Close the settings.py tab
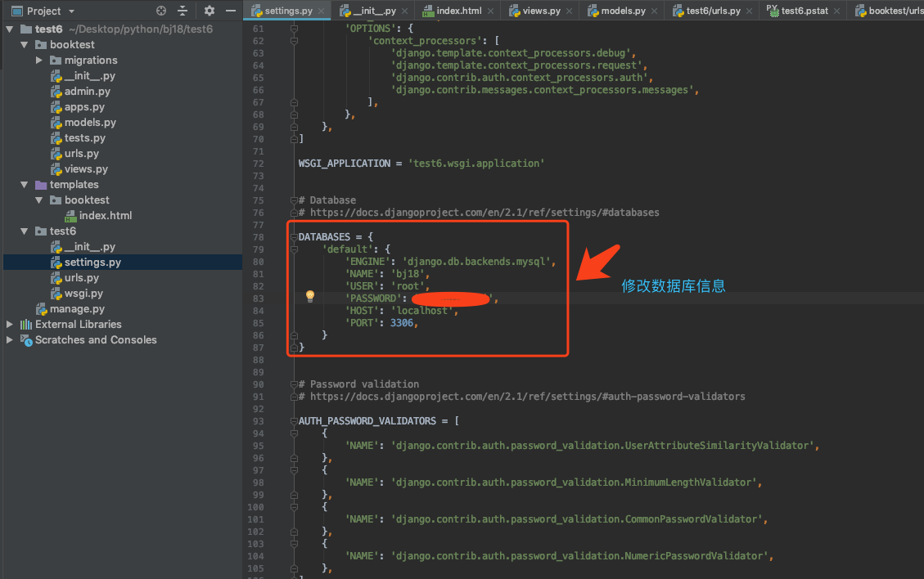 pos(321,11)
